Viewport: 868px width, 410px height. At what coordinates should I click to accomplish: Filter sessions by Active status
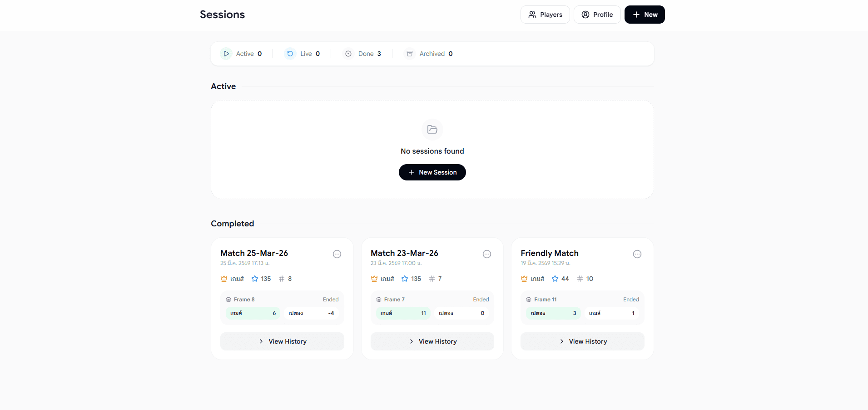[241, 54]
